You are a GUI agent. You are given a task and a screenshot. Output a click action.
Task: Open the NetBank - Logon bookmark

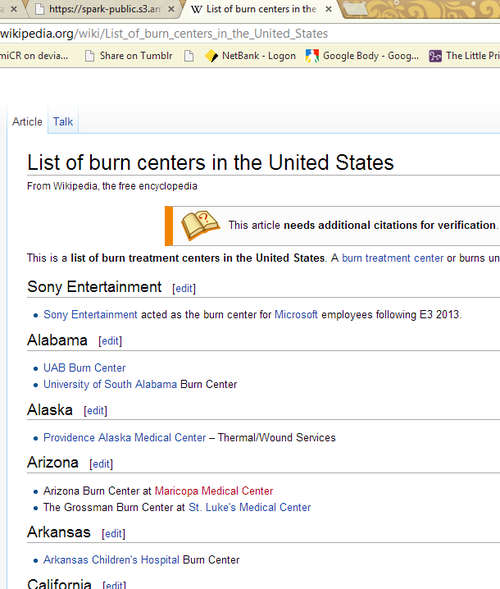point(250,56)
